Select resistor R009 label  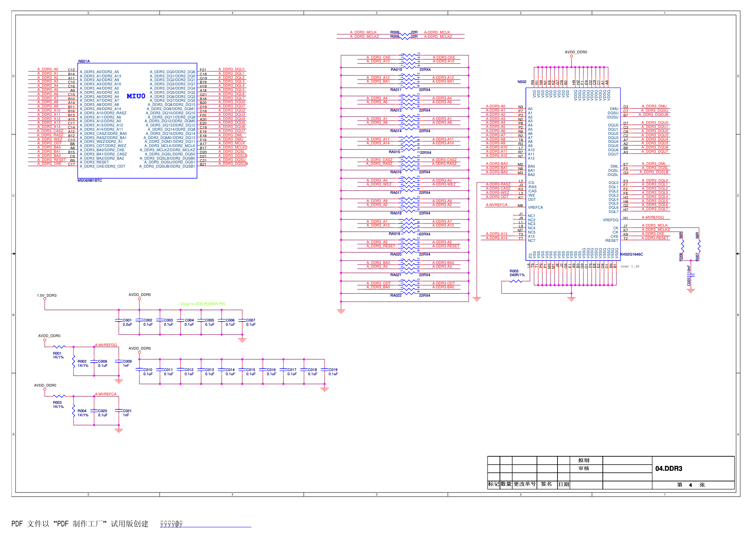[x=395, y=37]
